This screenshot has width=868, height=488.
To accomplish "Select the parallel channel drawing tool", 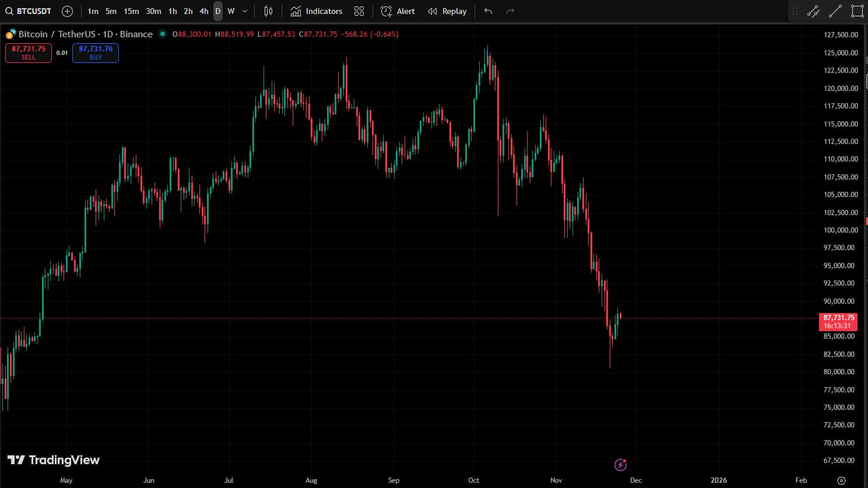I will click(813, 11).
